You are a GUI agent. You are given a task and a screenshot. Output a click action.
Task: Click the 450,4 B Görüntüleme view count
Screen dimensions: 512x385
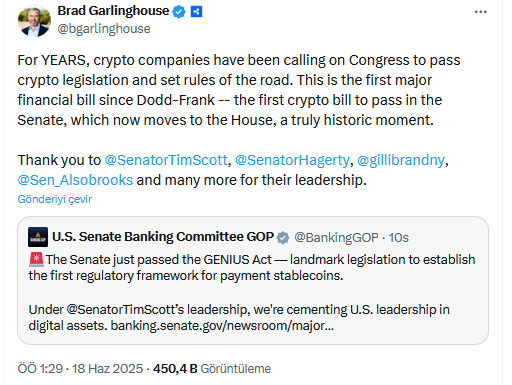click(x=212, y=369)
